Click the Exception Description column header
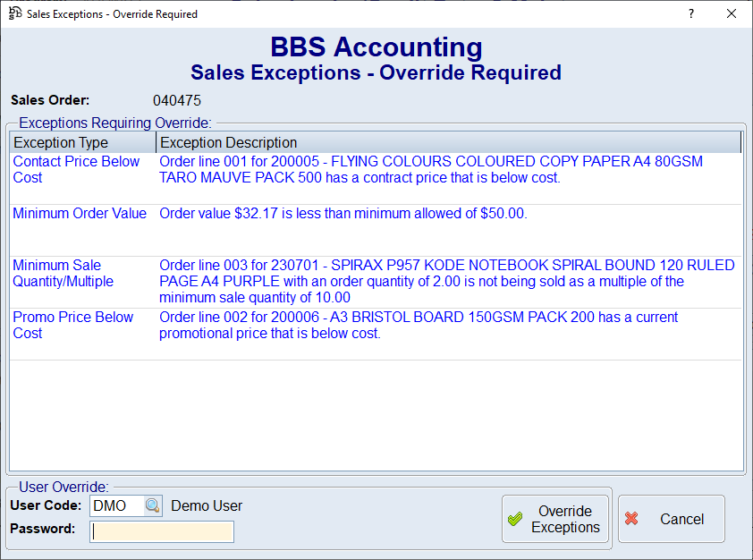Image resolution: width=753 pixels, height=560 pixels. tap(447, 143)
